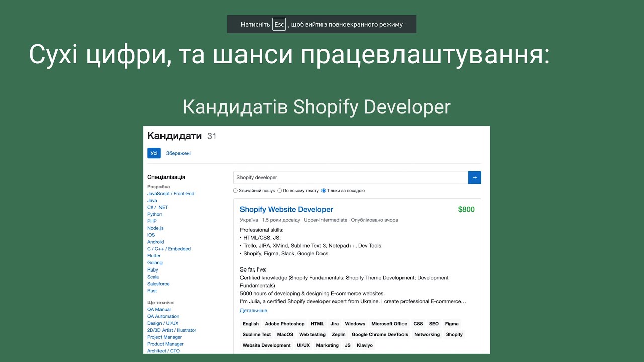Filter by Architect / CTO specialization
The width and height of the screenshot is (644, 362).
point(163,351)
